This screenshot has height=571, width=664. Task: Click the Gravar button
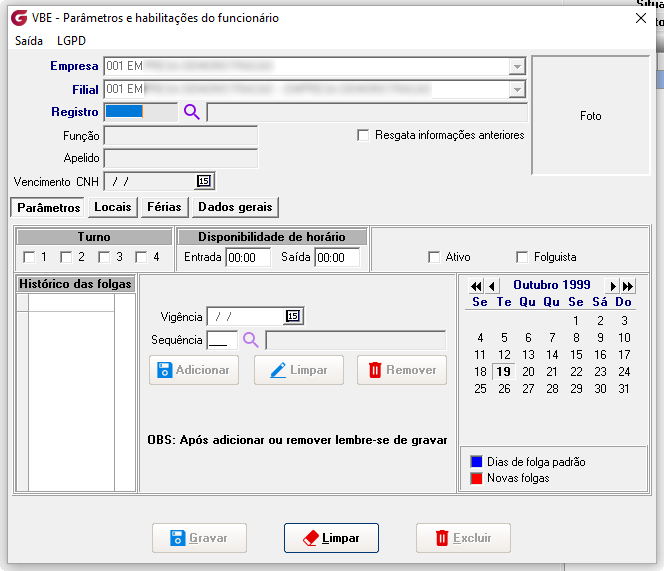coord(199,538)
